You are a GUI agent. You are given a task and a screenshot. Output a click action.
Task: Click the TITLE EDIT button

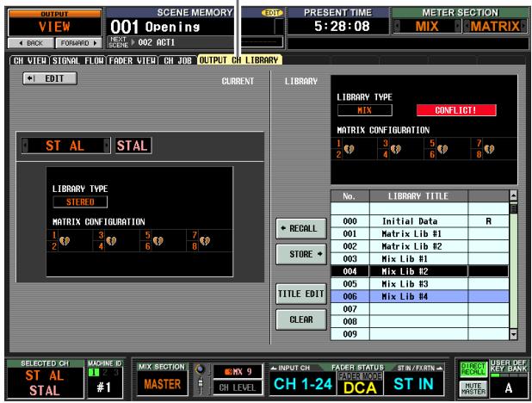[301, 294]
